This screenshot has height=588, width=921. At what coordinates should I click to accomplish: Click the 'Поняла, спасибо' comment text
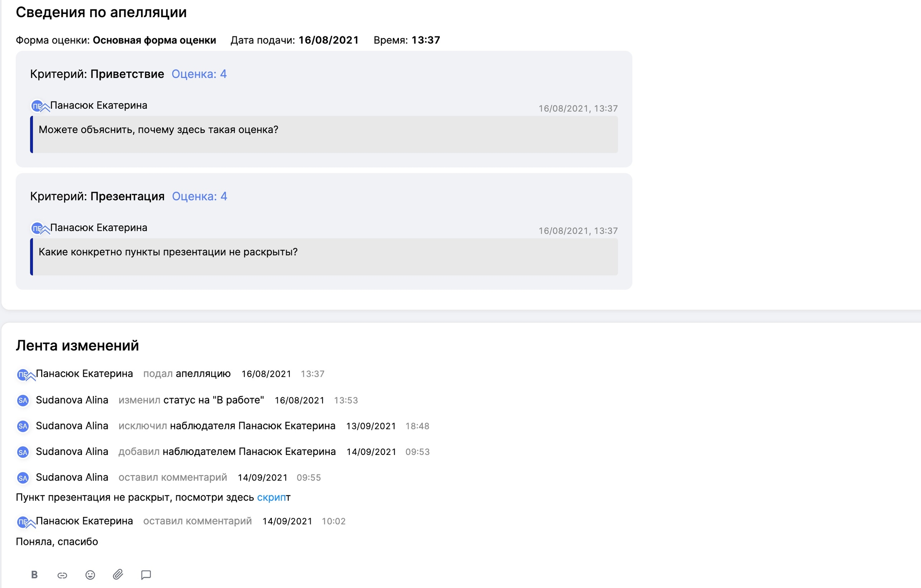57,542
